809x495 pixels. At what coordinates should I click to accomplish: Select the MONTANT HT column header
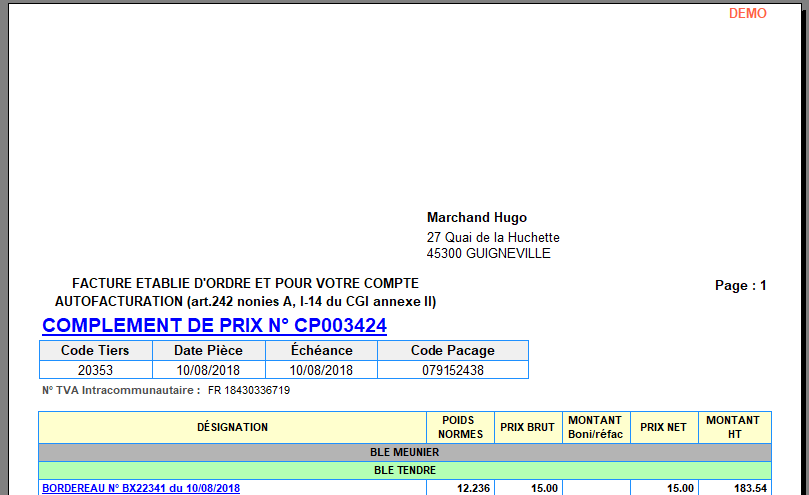point(732,427)
